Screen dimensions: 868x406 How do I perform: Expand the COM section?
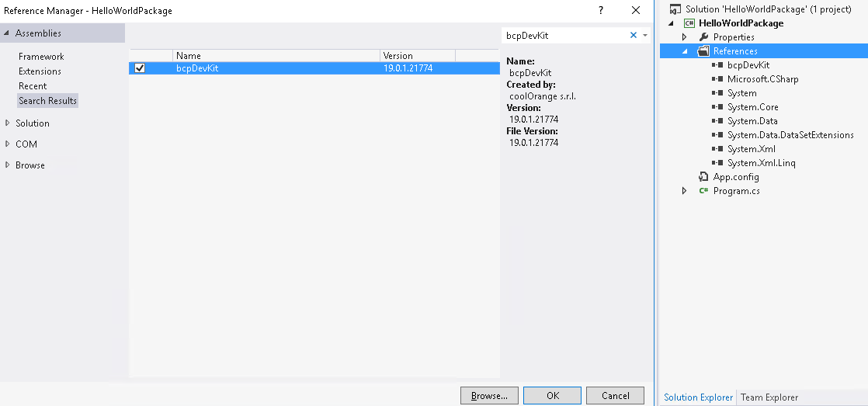coord(8,144)
